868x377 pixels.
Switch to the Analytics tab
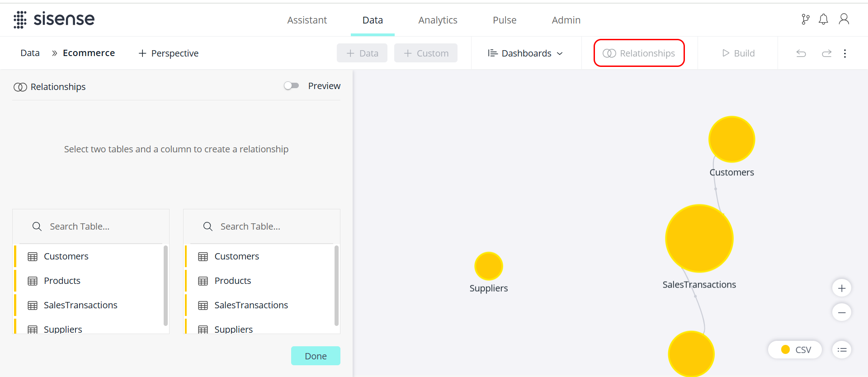click(438, 20)
